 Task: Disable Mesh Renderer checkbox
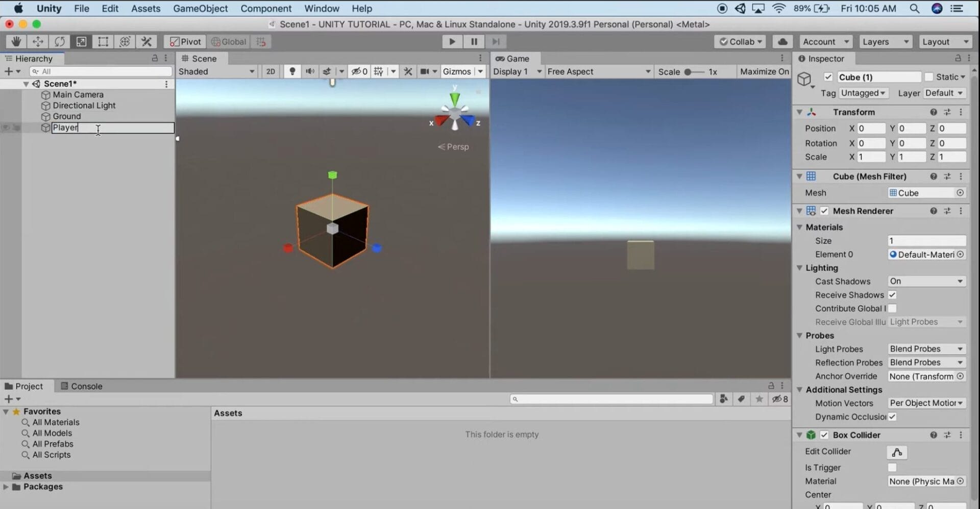coord(824,211)
